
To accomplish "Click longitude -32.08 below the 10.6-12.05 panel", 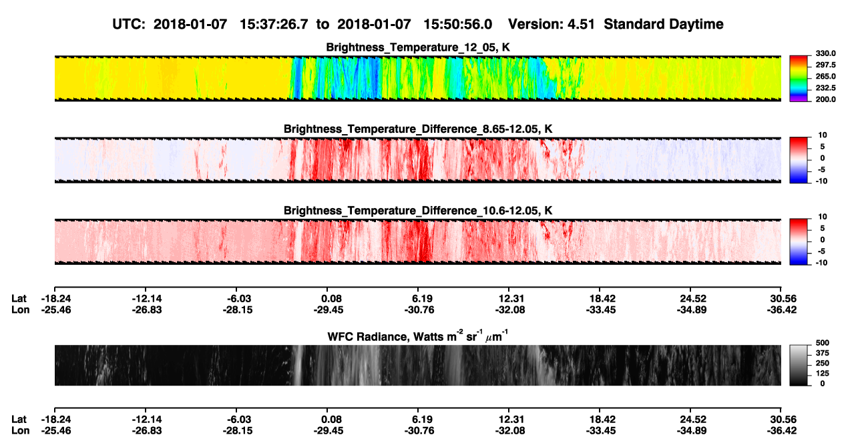I will pyautogui.click(x=509, y=310).
